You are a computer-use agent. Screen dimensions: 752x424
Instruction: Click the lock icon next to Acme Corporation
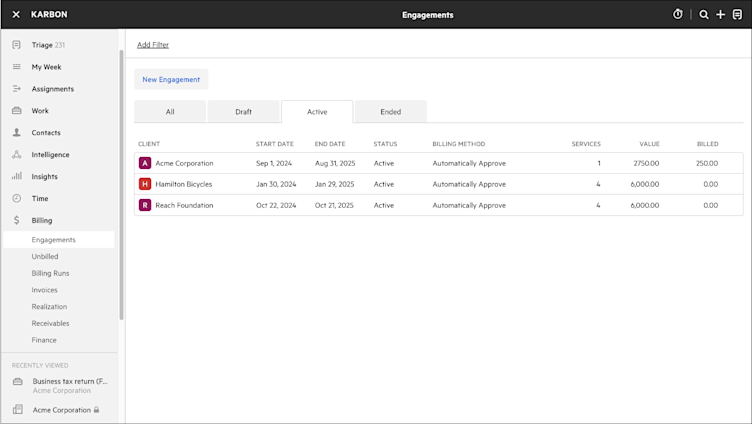pos(96,410)
